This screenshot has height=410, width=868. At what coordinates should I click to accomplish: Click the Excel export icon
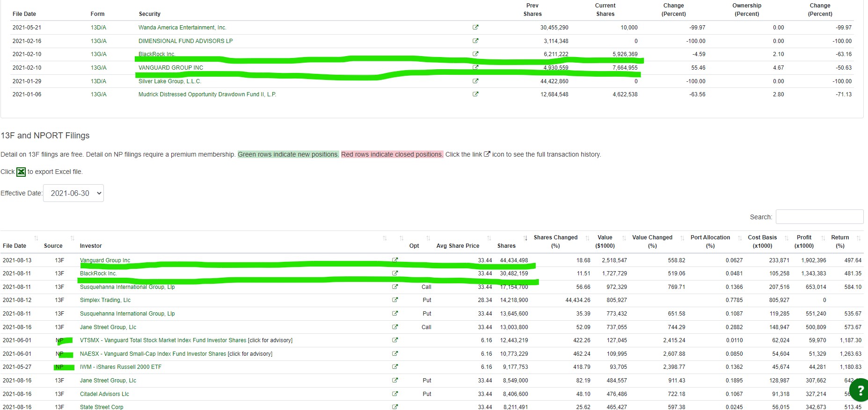[21, 172]
